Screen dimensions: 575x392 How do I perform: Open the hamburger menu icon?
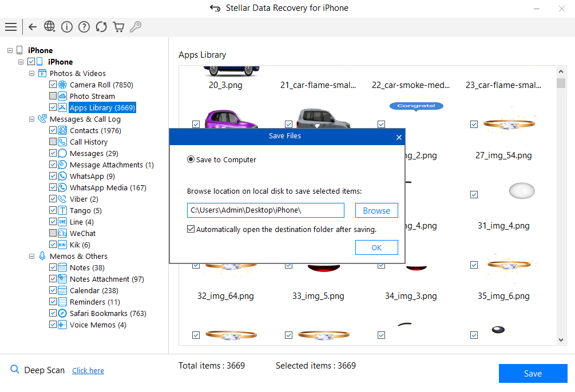point(10,27)
